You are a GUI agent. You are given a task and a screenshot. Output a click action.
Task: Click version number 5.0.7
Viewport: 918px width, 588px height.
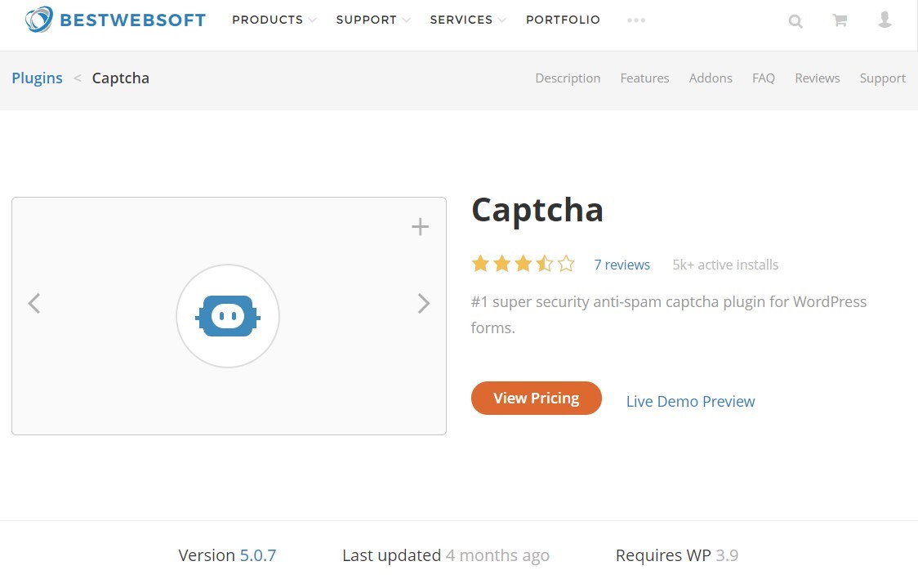[258, 555]
